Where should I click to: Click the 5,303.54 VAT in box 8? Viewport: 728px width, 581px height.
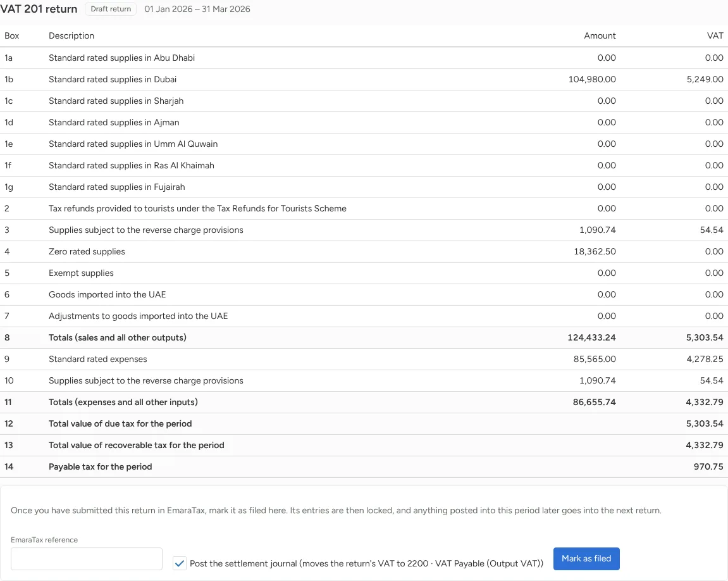click(x=705, y=337)
